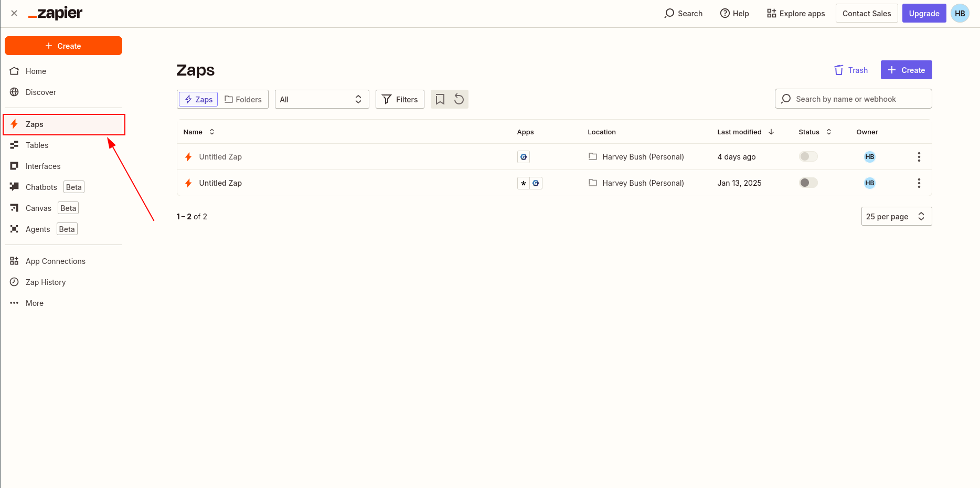Open Discover in the sidebar
Viewport: 980px width, 488px height.
pyautogui.click(x=41, y=92)
